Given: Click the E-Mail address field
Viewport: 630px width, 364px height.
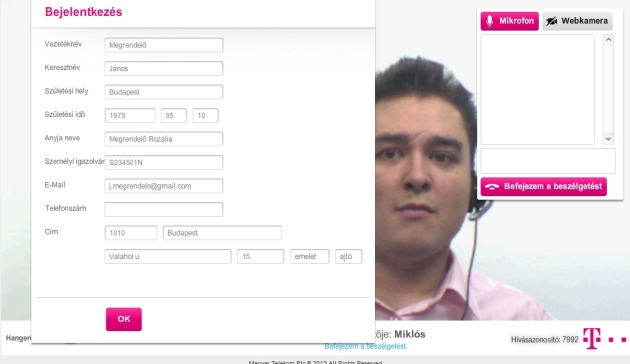Looking at the screenshot, I should pos(164,186).
